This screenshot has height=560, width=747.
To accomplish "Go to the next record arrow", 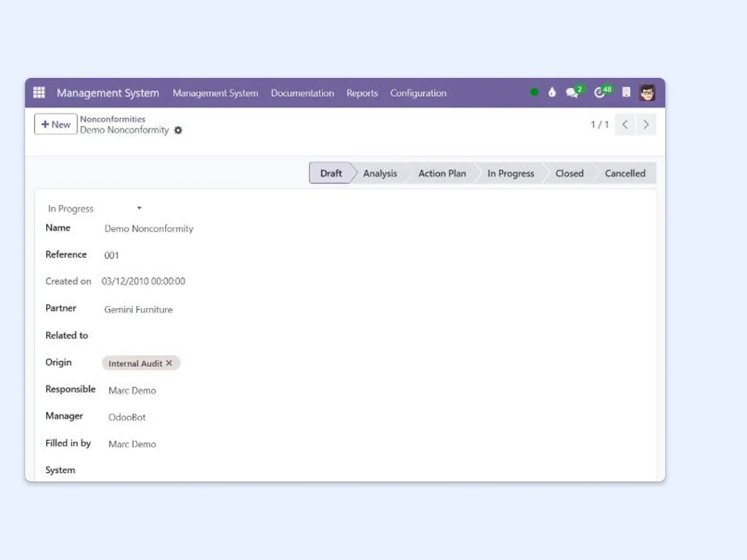I will click(x=646, y=125).
